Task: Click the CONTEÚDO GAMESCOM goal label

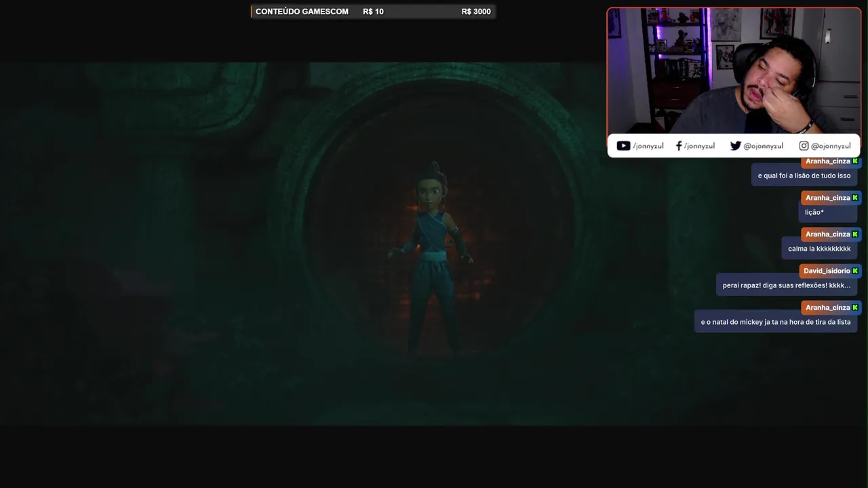Action: (302, 12)
